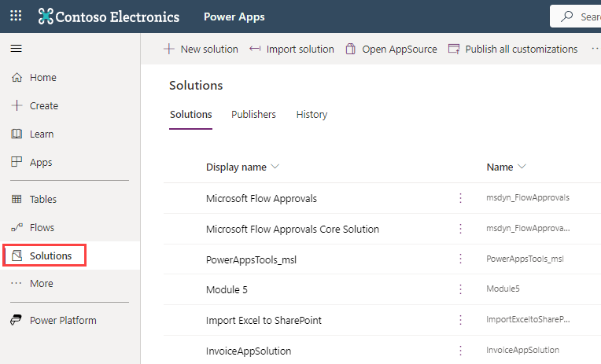
Task: Open the PowerAppsTools_msl solution
Action: click(251, 259)
